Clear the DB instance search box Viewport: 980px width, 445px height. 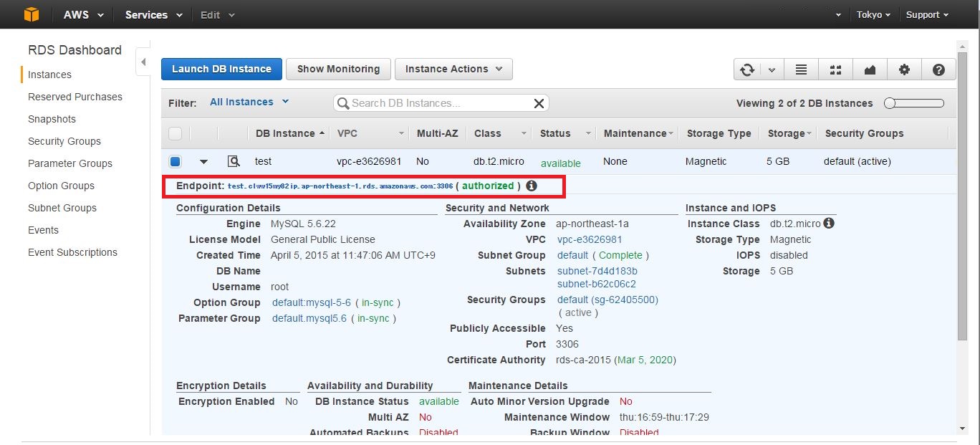(539, 103)
